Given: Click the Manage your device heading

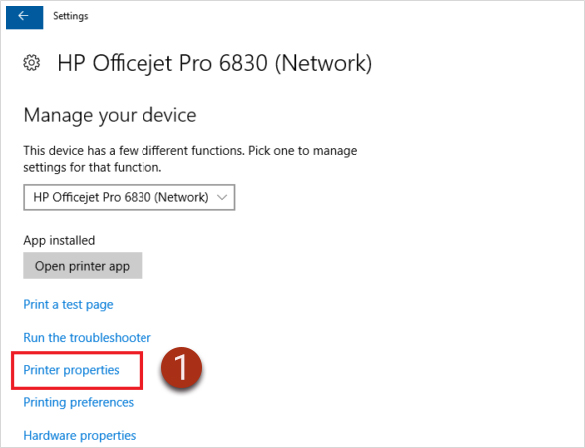Looking at the screenshot, I should (x=110, y=115).
